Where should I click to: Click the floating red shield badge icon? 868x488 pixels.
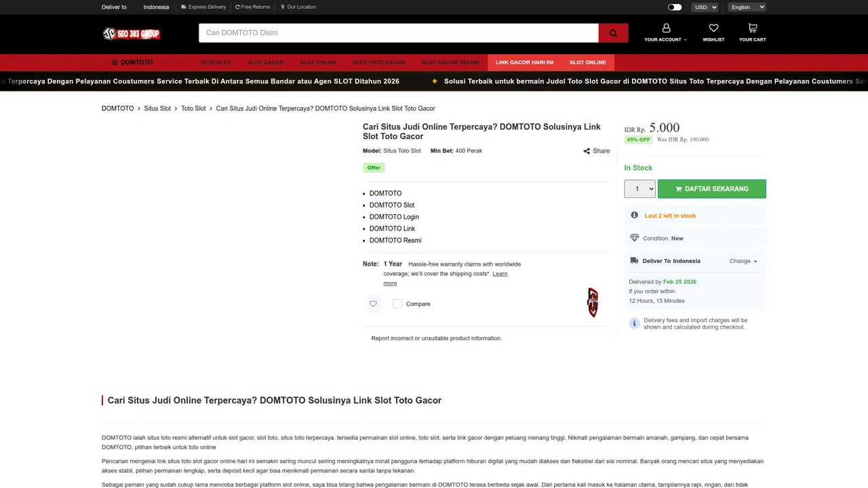click(x=593, y=302)
